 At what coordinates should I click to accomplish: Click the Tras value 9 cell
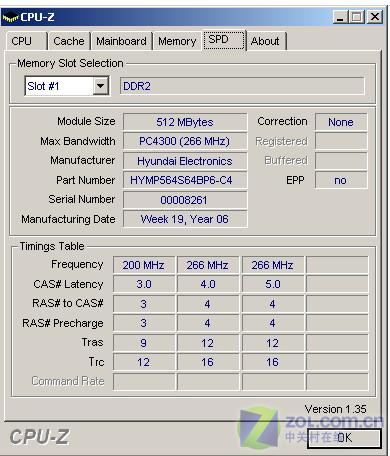click(144, 343)
